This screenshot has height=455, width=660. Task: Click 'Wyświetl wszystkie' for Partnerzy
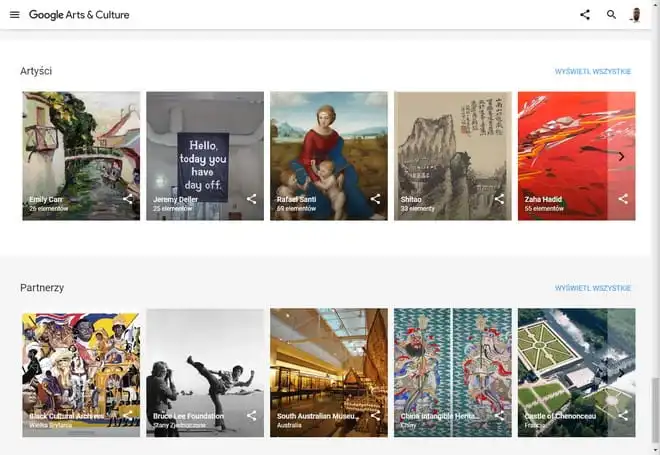[593, 288]
